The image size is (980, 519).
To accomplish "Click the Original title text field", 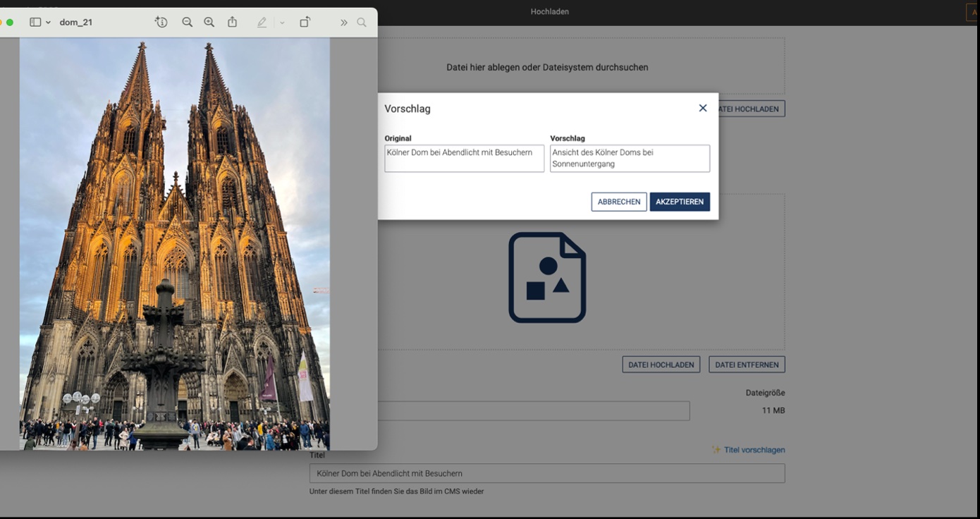I will pyautogui.click(x=465, y=159).
